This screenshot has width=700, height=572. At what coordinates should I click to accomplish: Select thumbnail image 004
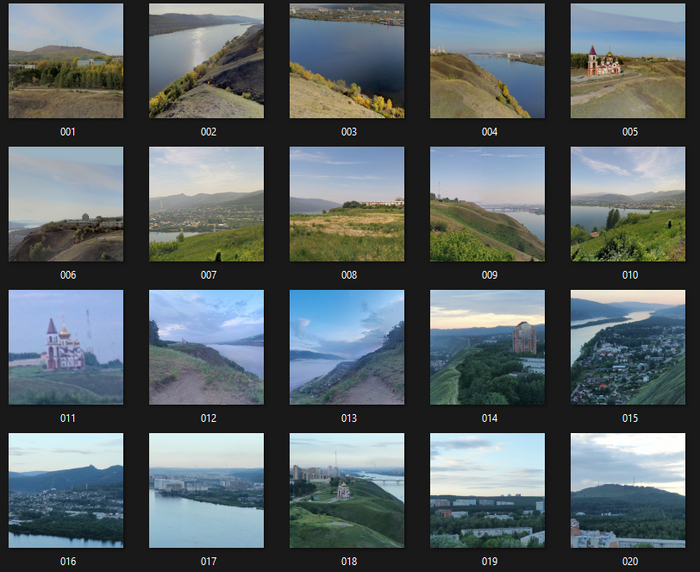(488, 61)
